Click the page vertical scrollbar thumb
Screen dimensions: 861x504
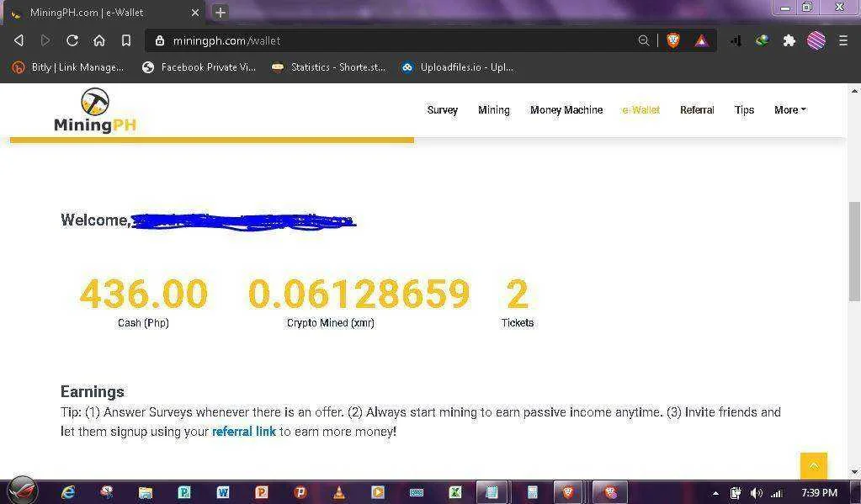[854, 252]
